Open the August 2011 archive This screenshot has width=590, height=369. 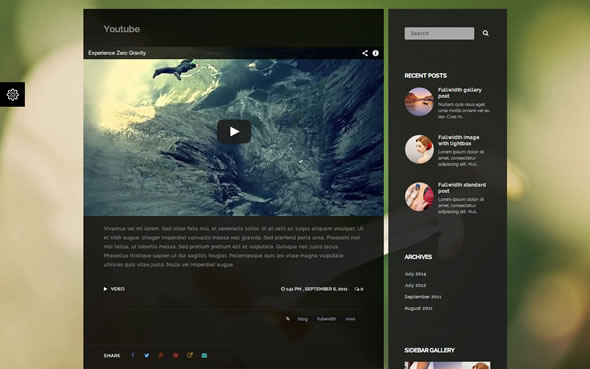(418, 308)
